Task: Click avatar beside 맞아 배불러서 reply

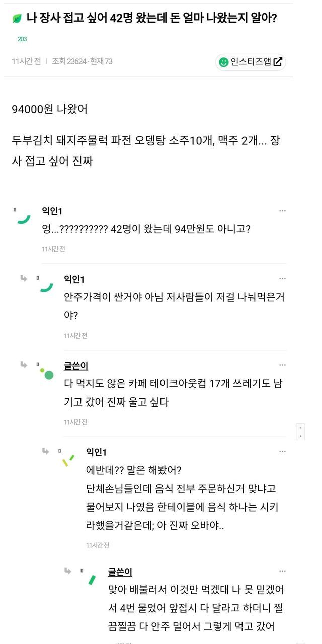Action: (x=91, y=579)
